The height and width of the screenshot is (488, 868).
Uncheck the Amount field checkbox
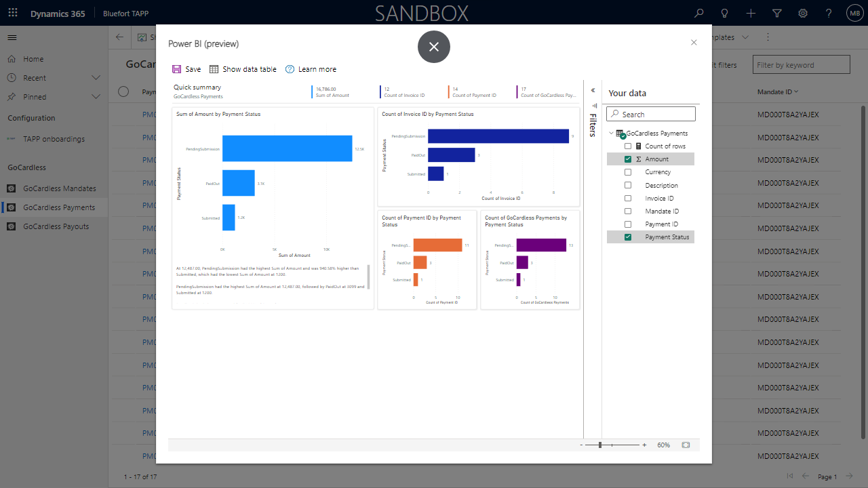point(628,159)
